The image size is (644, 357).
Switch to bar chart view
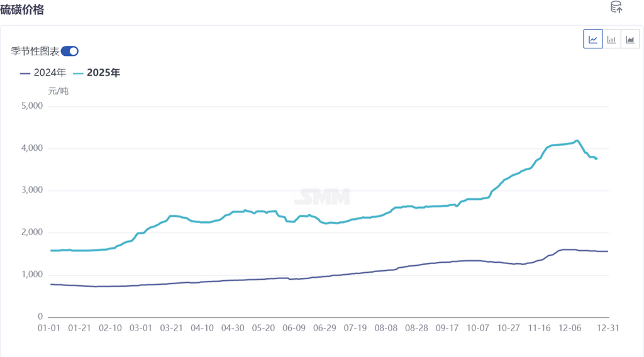(611, 39)
